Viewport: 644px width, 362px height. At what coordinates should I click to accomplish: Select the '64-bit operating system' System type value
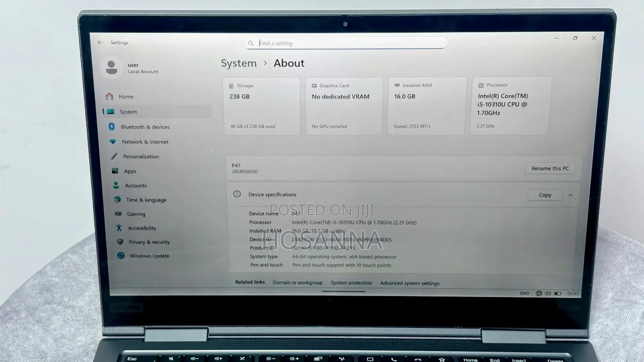coord(344,257)
